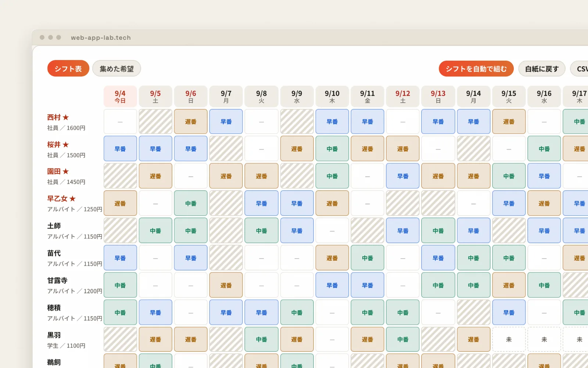Open 桜井's 遅番 cell on 9/12
Screen dimensions: 588x368
pyautogui.click(x=403, y=149)
